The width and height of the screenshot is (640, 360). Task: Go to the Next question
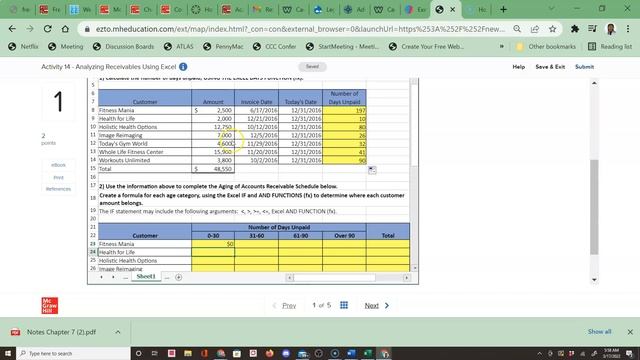point(377,305)
